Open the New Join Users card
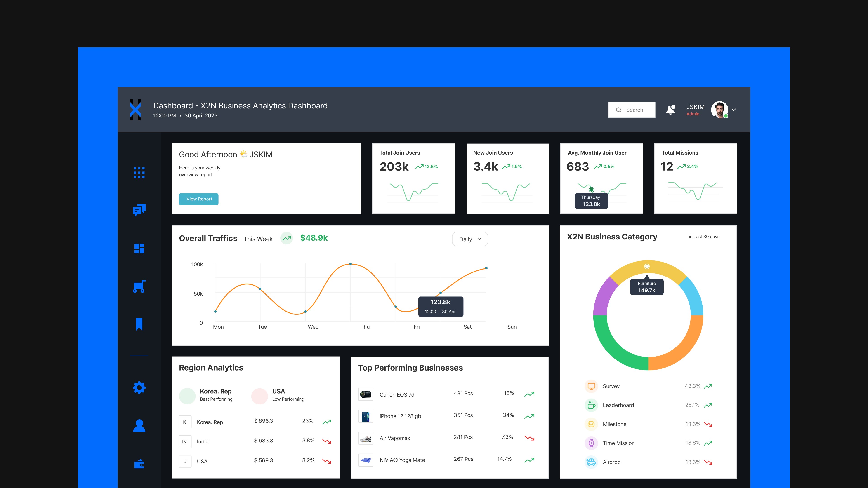 (508, 178)
